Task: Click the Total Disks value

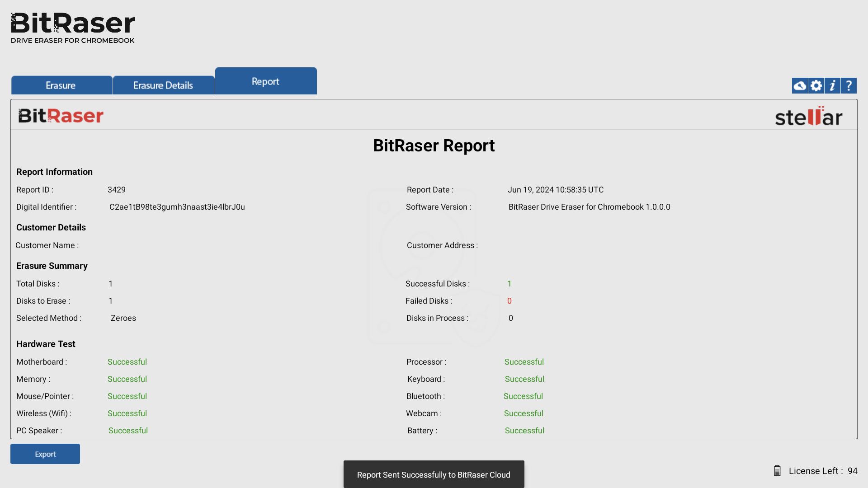Action: (x=111, y=284)
